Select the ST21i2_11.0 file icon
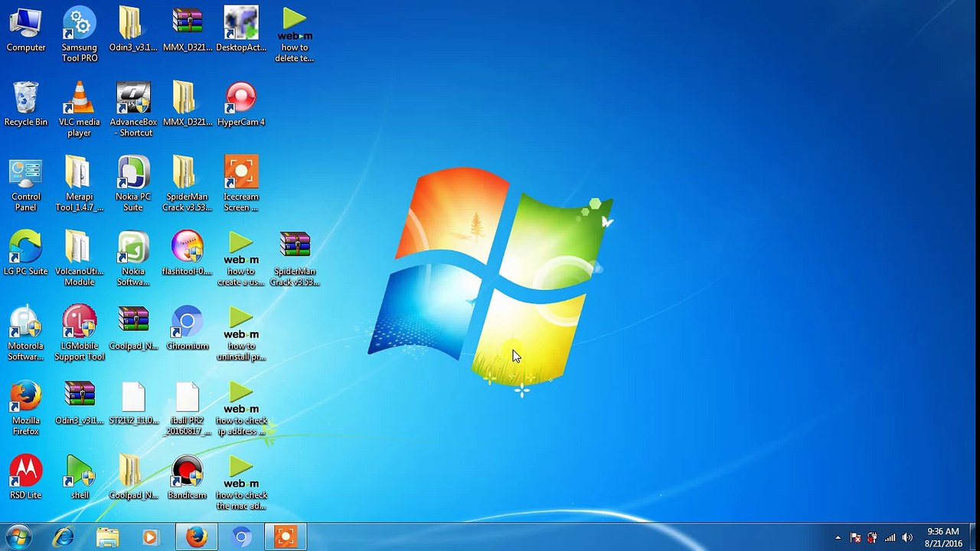The height and width of the screenshot is (551, 980). click(x=133, y=403)
